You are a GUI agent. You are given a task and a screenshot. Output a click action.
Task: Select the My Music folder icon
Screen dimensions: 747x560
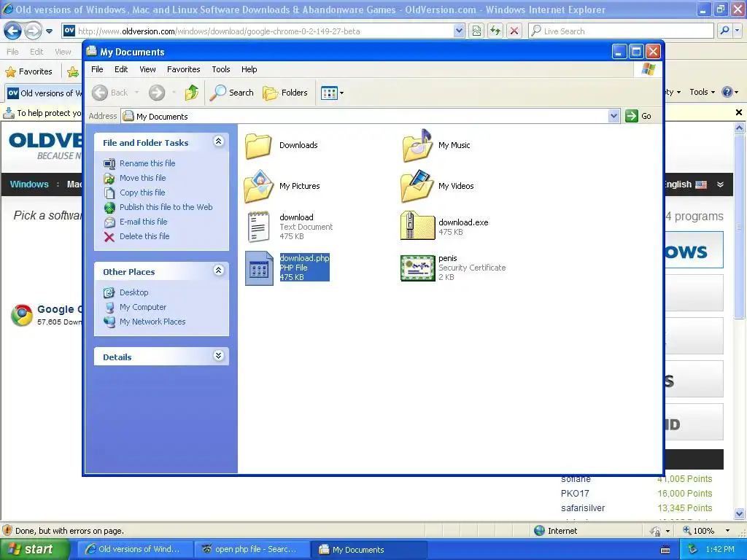point(417,145)
